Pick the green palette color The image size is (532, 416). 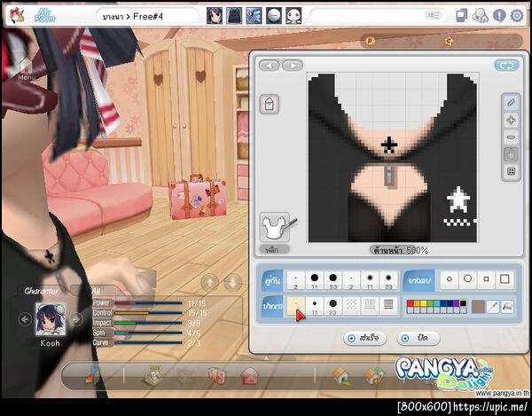(x=430, y=303)
